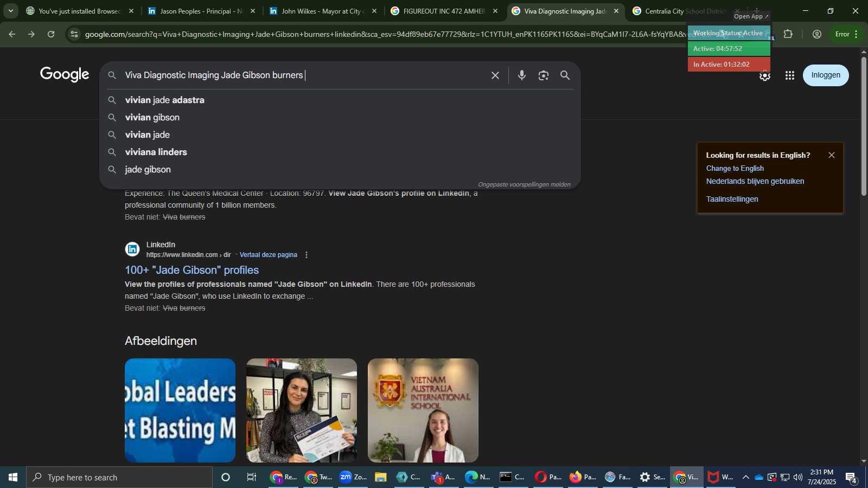Go forward to next page
Screen dimensions: 868x488
(31, 34)
